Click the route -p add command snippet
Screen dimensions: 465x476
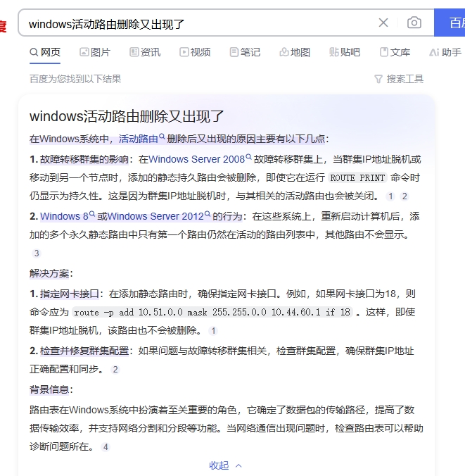click(x=212, y=312)
